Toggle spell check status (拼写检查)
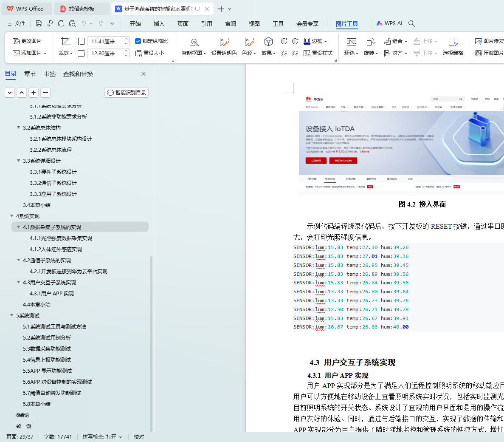504x442 pixels. click(x=102, y=436)
